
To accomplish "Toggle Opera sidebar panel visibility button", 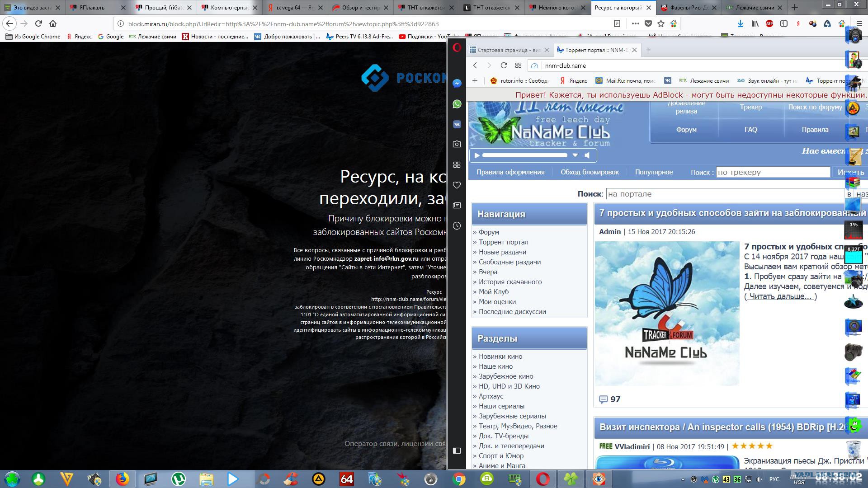I will point(457,450).
